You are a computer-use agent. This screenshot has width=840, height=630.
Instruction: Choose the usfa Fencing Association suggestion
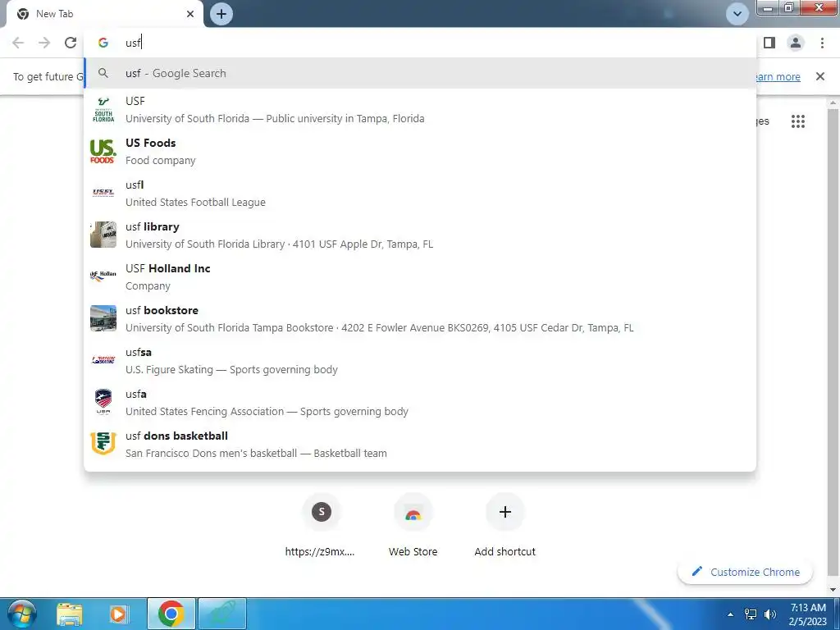(x=420, y=402)
